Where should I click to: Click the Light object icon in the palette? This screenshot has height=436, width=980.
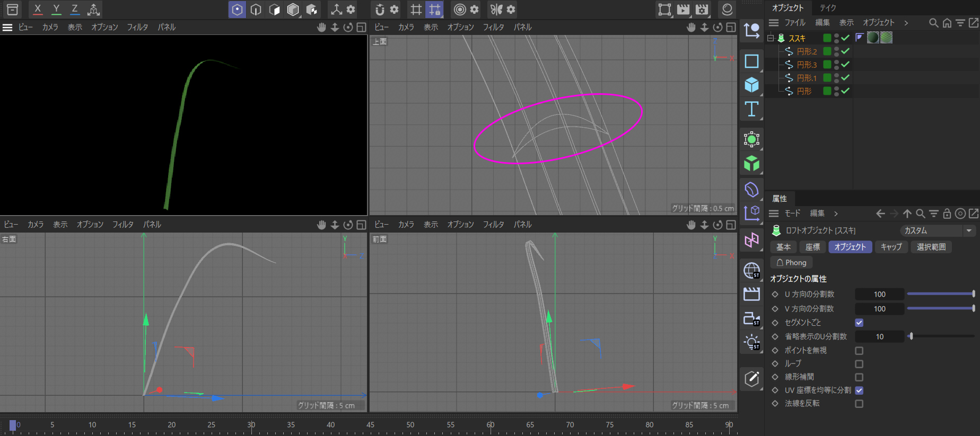click(751, 342)
